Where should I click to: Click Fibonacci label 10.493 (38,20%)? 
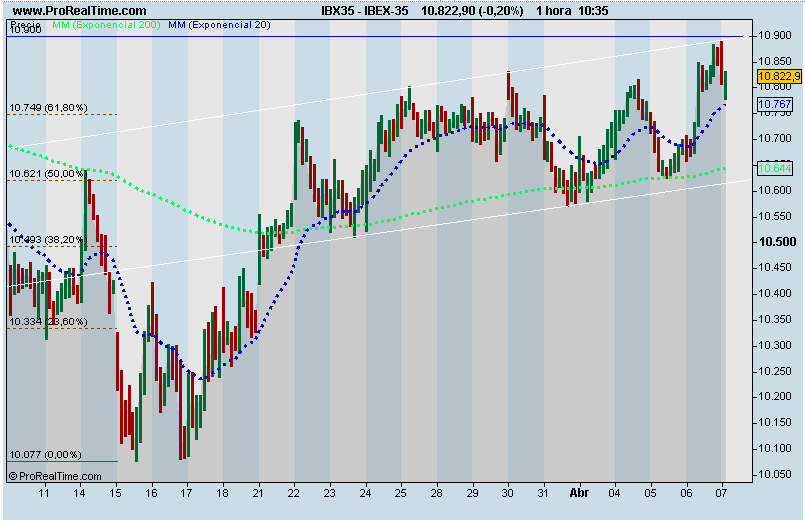pyautogui.click(x=48, y=240)
